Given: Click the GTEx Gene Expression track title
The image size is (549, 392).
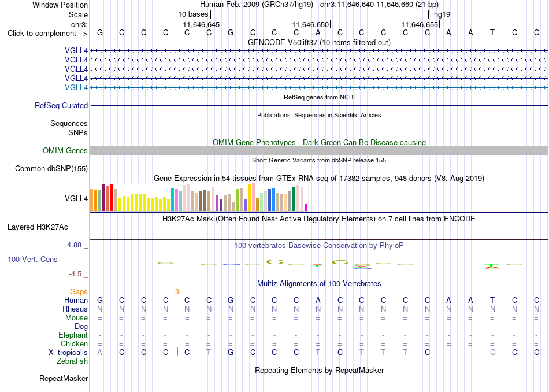Looking at the screenshot, I should (x=319, y=179).
